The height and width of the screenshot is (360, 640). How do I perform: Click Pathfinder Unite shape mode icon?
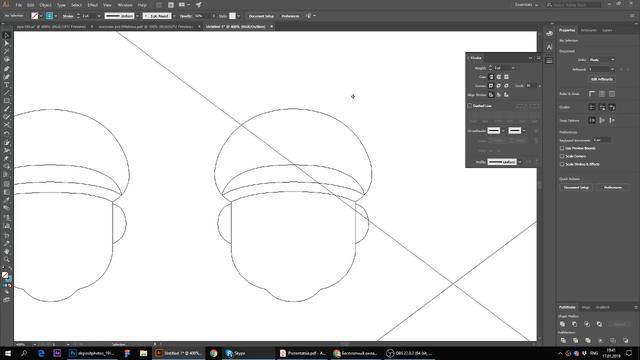pos(563,324)
